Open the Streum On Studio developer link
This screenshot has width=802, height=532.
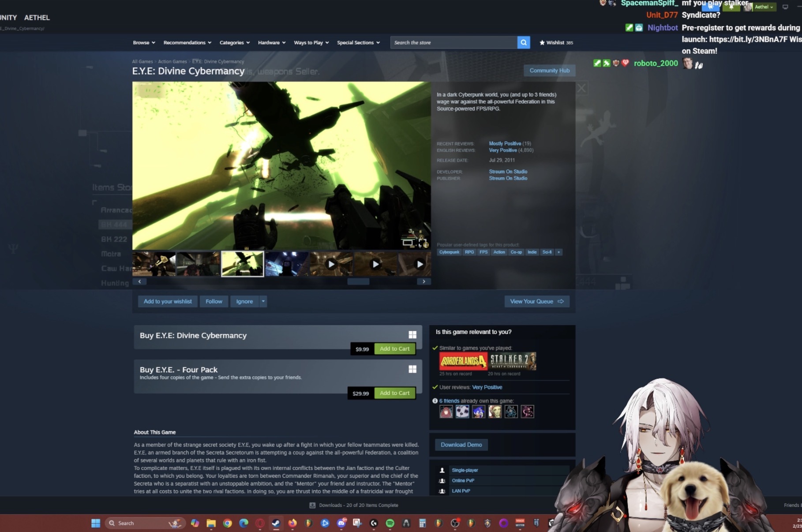coord(508,172)
